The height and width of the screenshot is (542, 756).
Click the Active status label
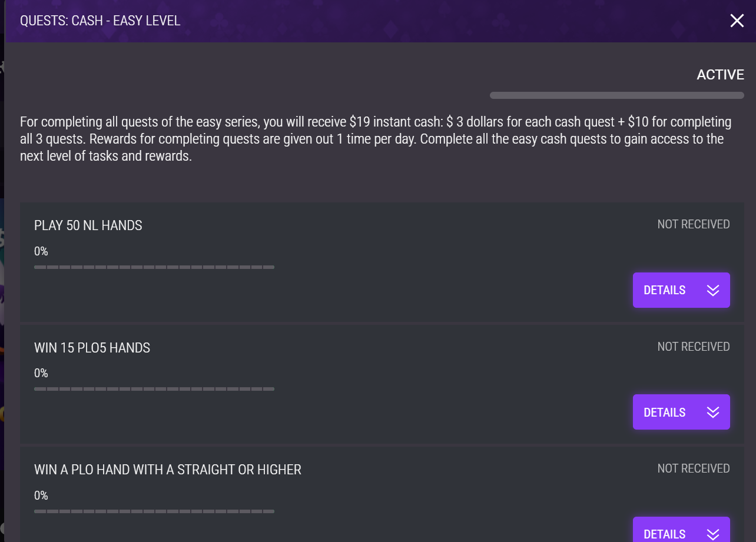pyautogui.click(x=721, y=75)
